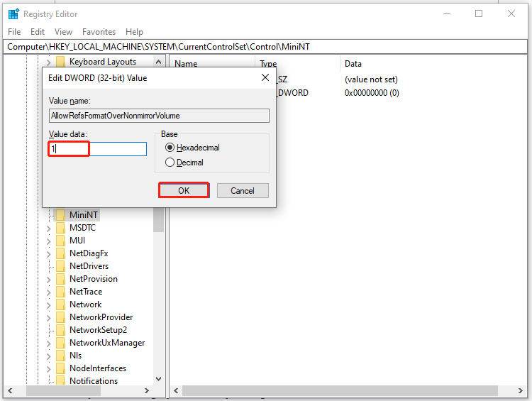
Task: Click tree pane horizontal scroll left arrow
Action: [10, 390]
